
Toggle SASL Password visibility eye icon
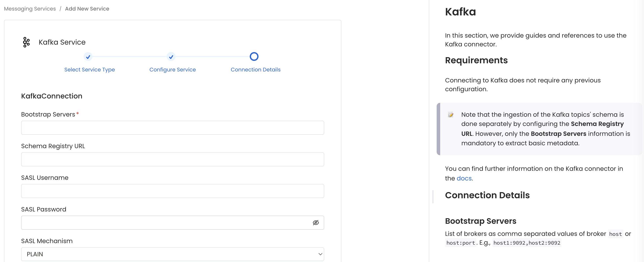pyautogui.click(x=316, y=222)
